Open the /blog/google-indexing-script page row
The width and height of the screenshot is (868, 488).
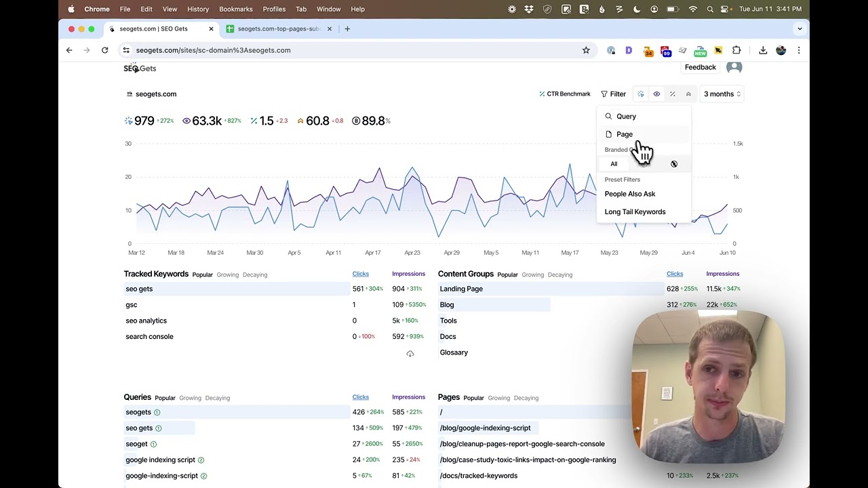click(485, 428)
